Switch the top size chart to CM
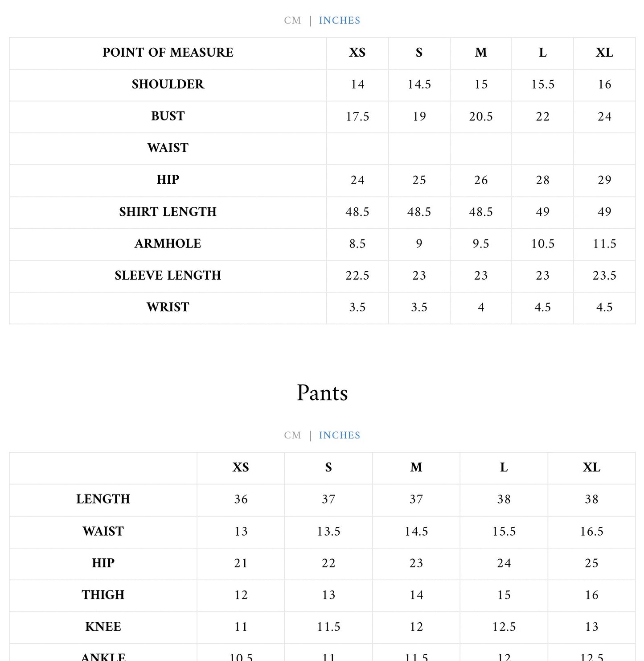The height and width of the screenshot is (661, 644). pos(292,21)
